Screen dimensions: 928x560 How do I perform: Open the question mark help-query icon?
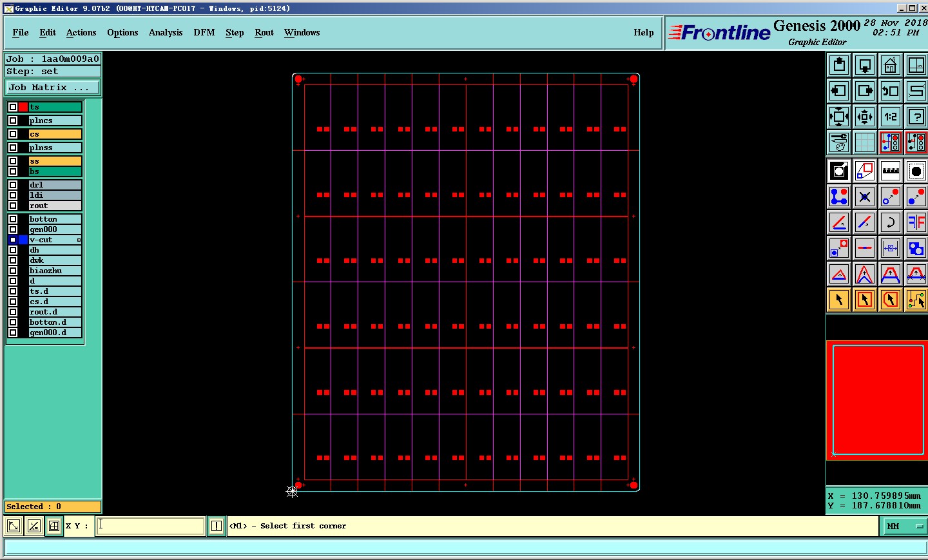tap(916, 117)
